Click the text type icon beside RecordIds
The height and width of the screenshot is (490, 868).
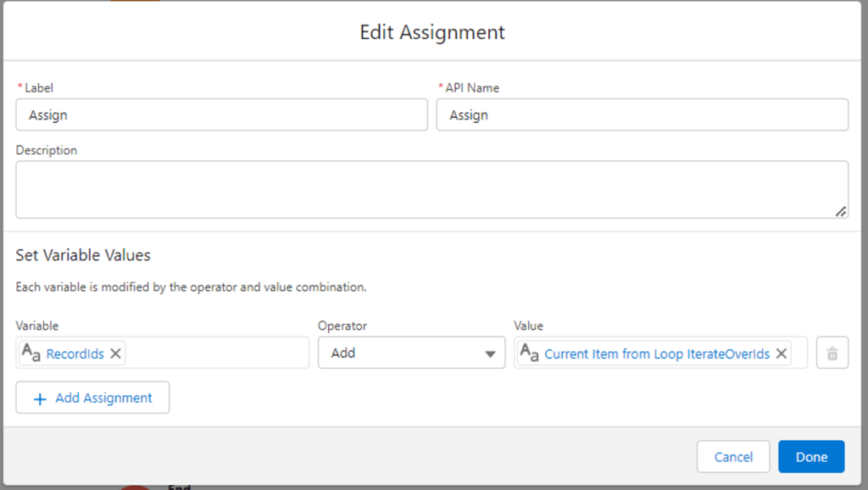31,352
